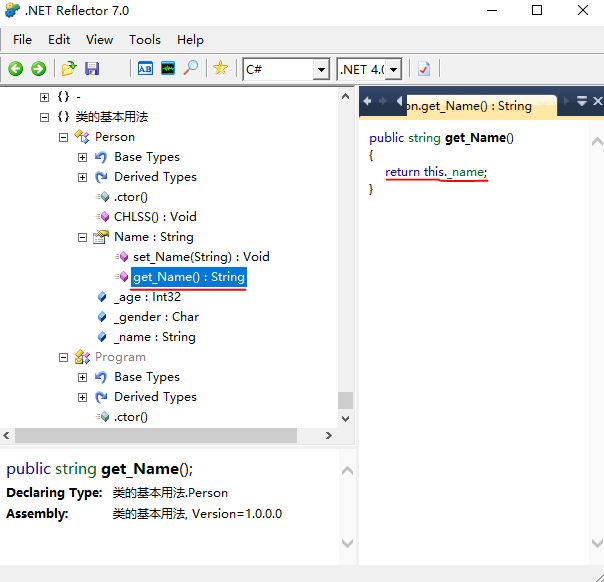Click the code tab back arrow icon
Screen dimensions: 604x582
point(367,101)
